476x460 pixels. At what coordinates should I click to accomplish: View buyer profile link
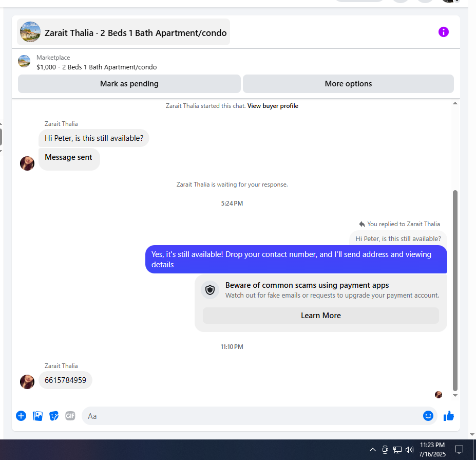[x=273, y=106]
